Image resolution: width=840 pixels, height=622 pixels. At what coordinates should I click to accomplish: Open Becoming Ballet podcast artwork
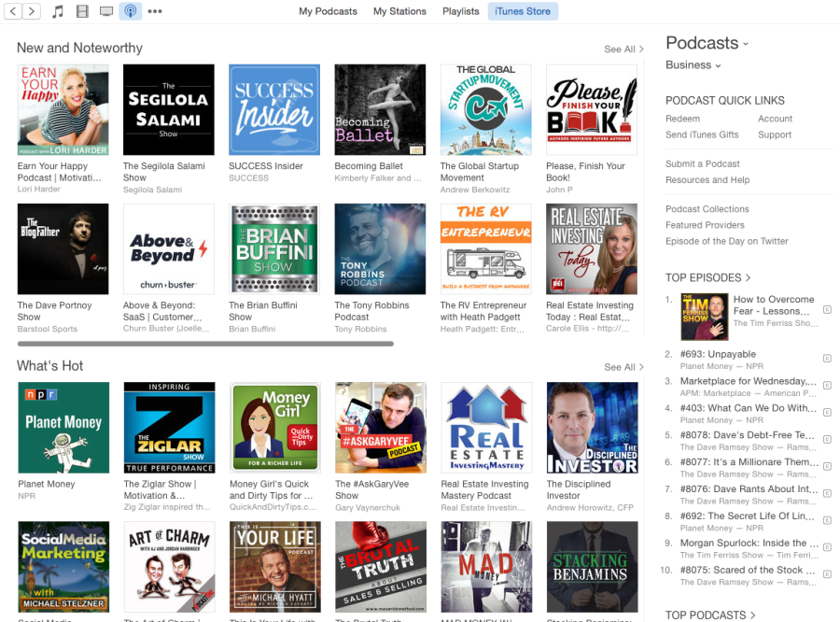point(381,110)
